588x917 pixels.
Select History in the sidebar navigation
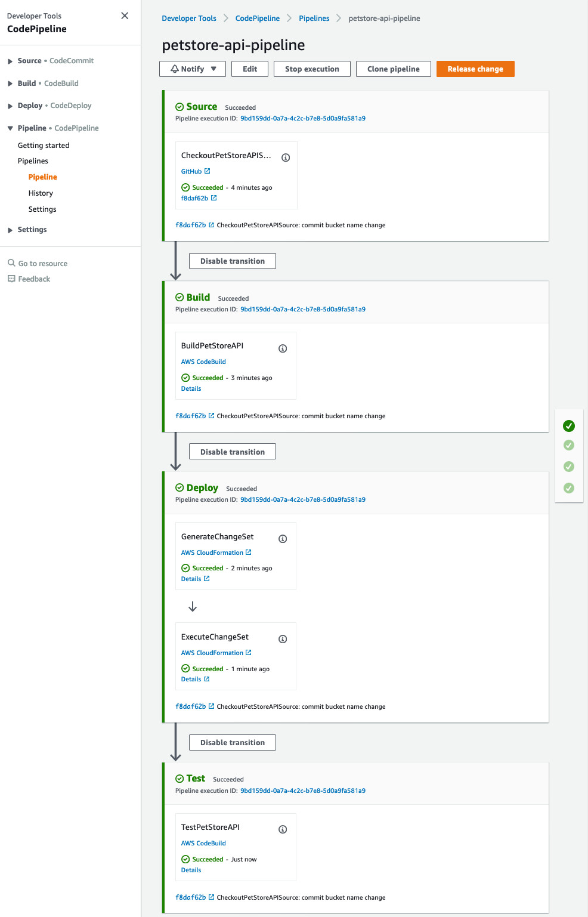click(x=41, y=193)
